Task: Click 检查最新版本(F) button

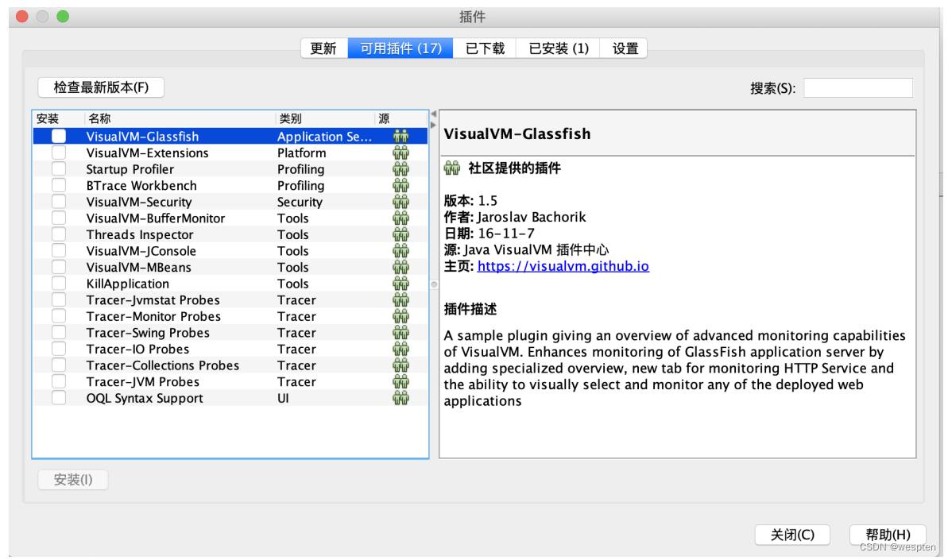Action: tap(101, 87)
